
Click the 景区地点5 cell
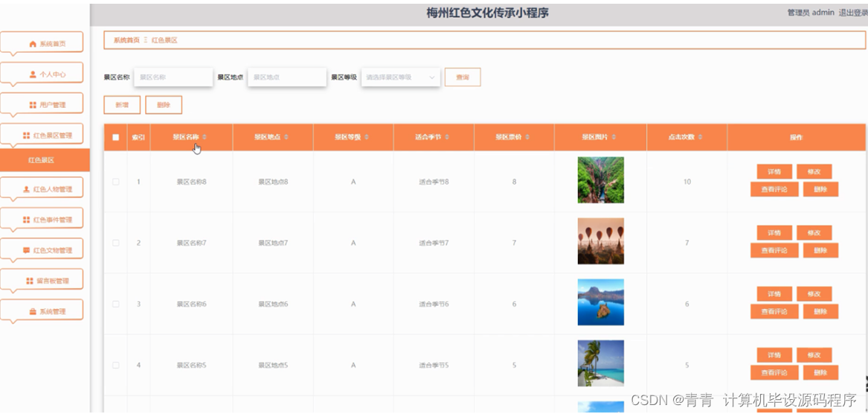pyautogui.click(x=273, y=366)
